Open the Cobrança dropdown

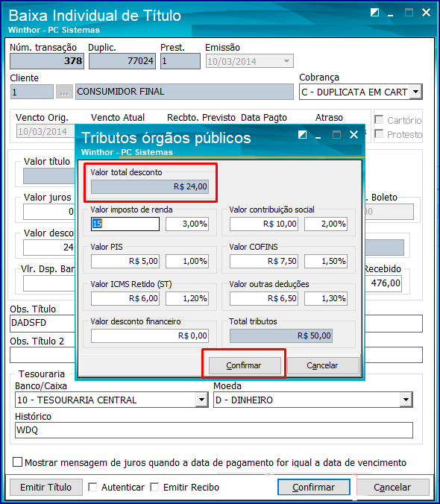[416, 92]
